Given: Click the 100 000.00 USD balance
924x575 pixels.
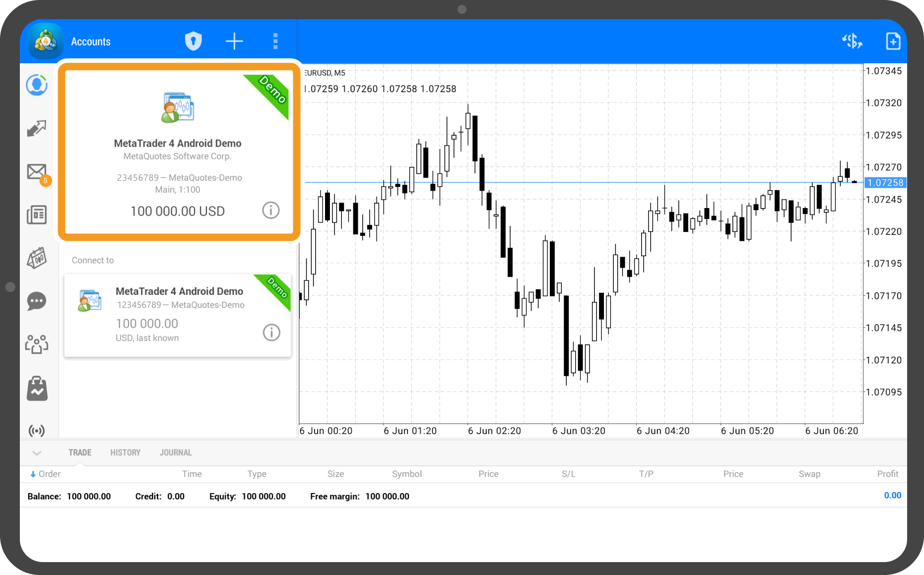Looking at the screenshot, I should coord(178,211).
